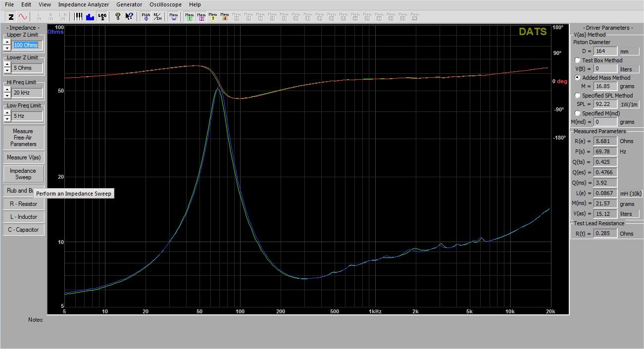The width and height of the screenshot is (644, 349).
Task: Click the Hi Freq Limit 20 kHz field
Action: [28, 93]
